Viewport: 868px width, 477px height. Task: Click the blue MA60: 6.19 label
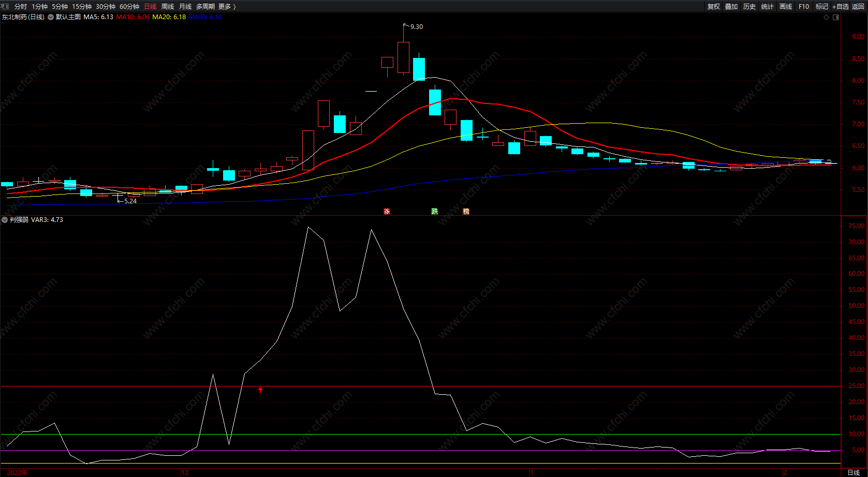pos(205,17)
